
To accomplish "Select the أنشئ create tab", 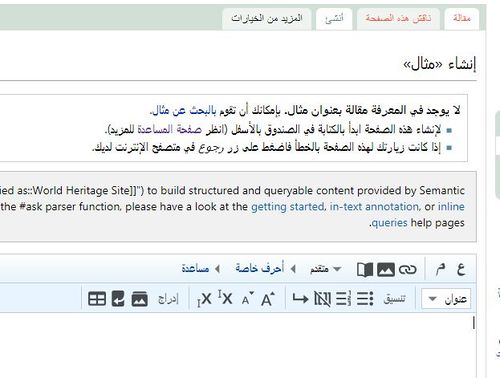I will coord(334,18).
